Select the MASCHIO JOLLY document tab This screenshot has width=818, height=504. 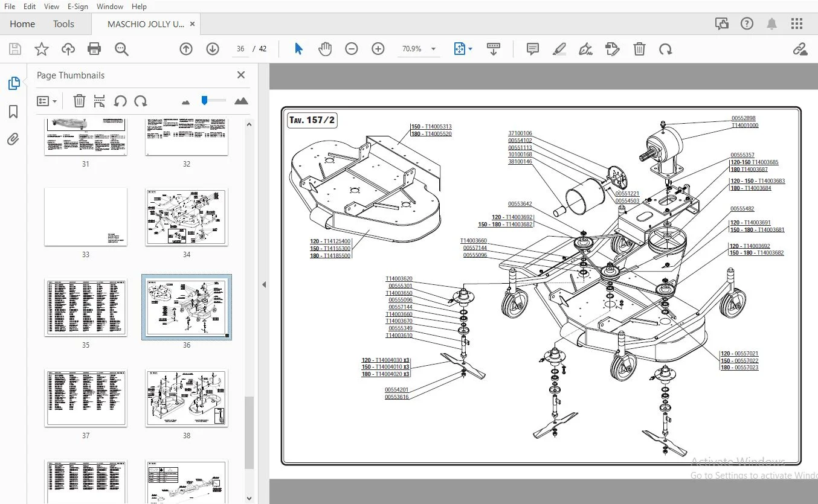click(146, 24)
